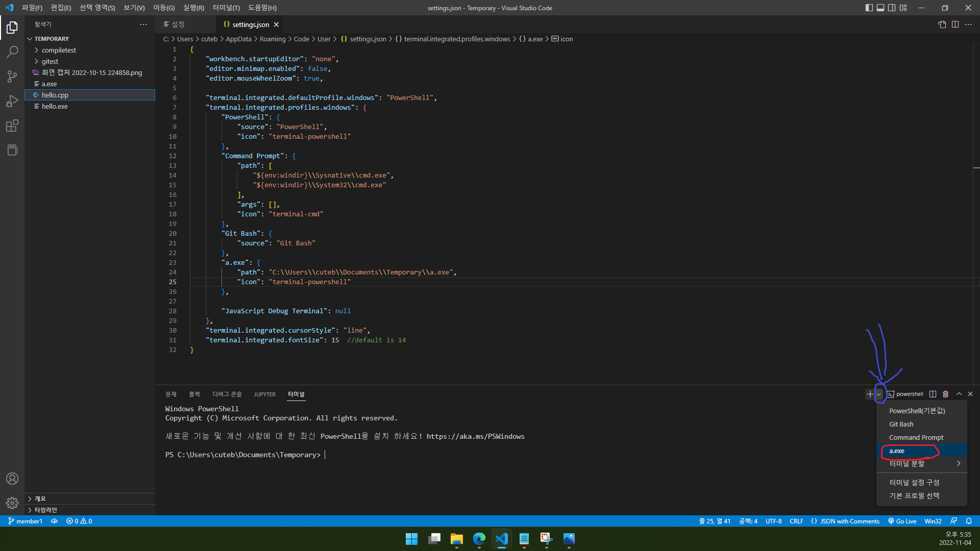This screenshot has height=551, width=980.
Task: Open the Source Control view
Action: coord(12,77)
